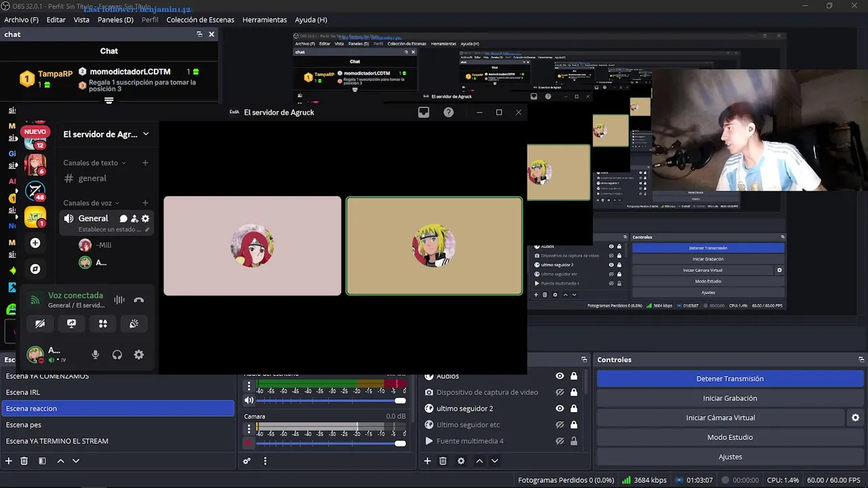This screenshot has height=488, width=868.
Task: Move the selected source down
Action: [494, 461]
